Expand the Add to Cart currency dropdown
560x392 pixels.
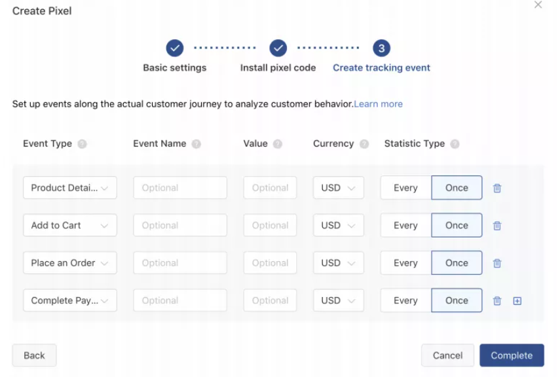(338, 225)
